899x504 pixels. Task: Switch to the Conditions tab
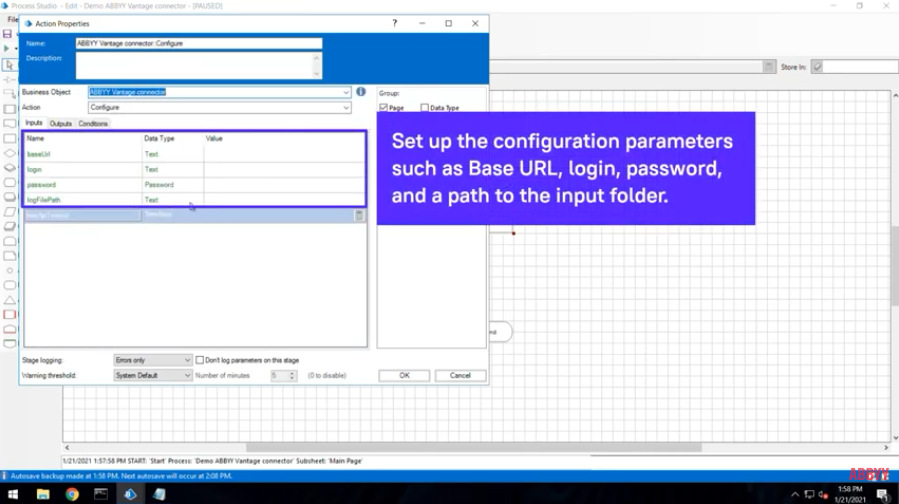[93, 124]
